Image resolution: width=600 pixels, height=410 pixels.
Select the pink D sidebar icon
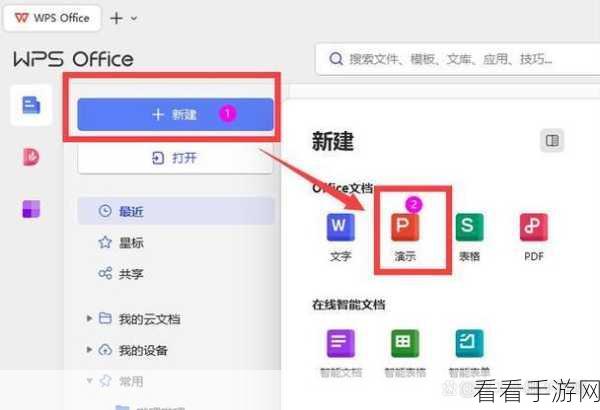coord(31,157)
